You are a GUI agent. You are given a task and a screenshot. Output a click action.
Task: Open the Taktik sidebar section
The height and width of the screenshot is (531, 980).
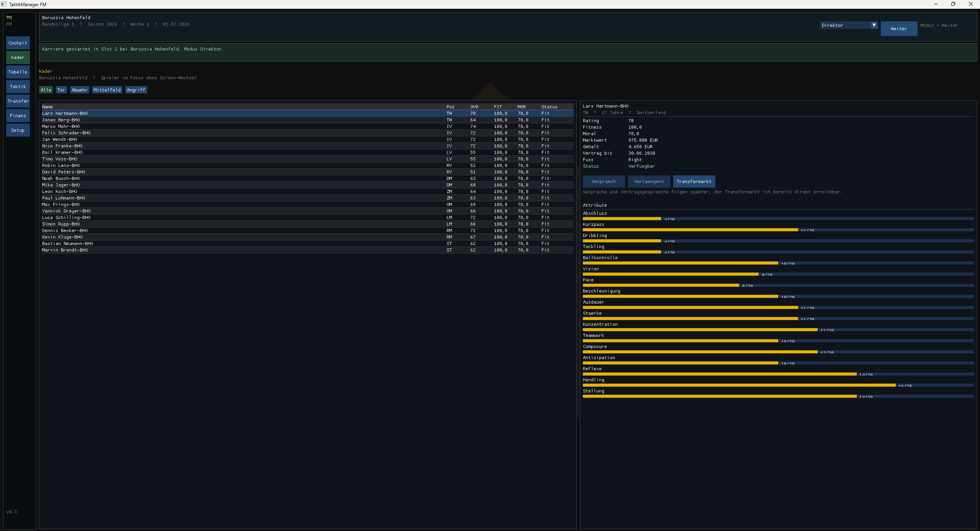[x=18, y=87]
